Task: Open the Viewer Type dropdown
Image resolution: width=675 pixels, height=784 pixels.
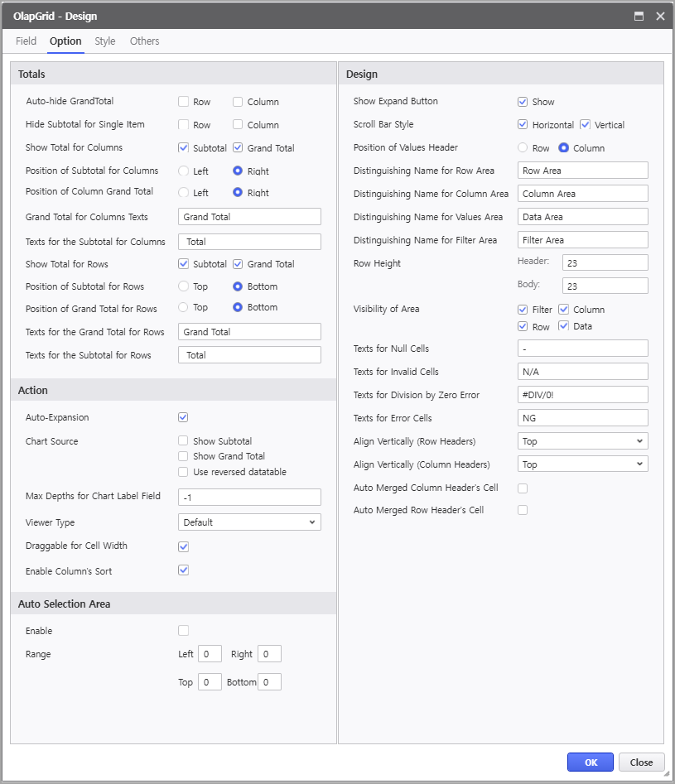Action: pos(249,522)
